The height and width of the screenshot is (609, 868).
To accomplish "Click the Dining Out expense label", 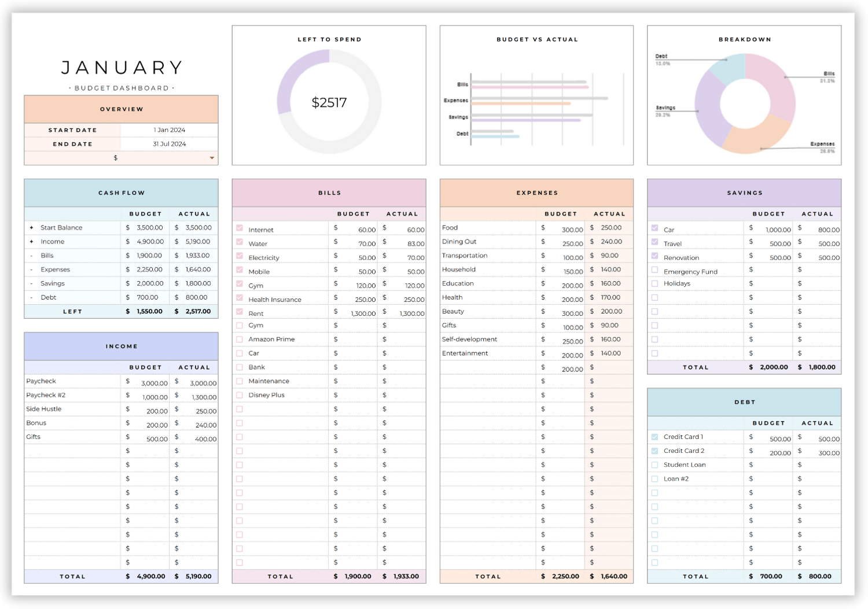I will [x=459, y=242].
